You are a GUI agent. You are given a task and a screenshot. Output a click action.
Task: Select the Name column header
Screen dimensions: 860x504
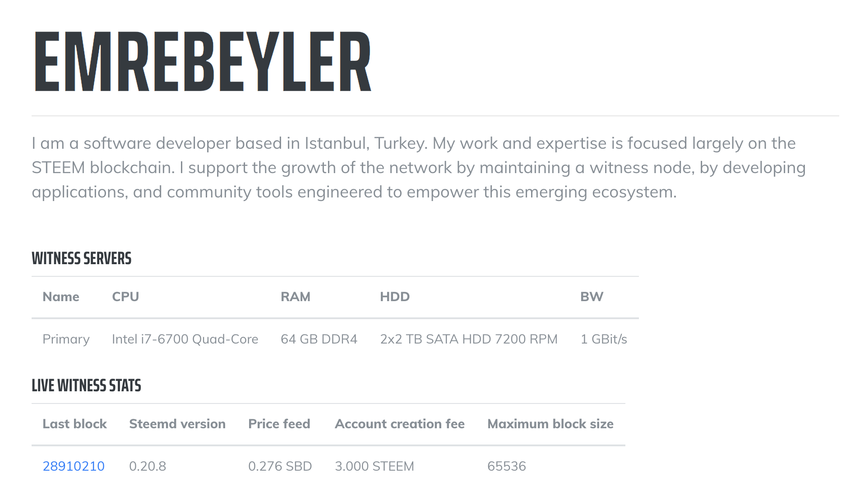(61, 297)
